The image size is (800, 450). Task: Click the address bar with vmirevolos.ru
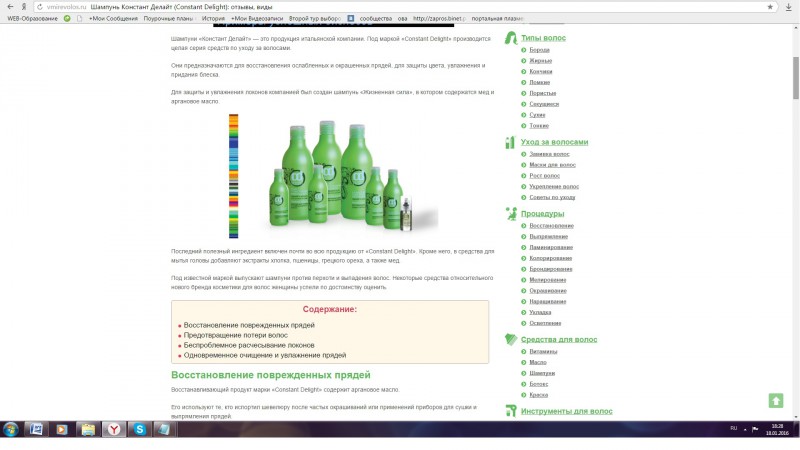click(x=406, y=7)
